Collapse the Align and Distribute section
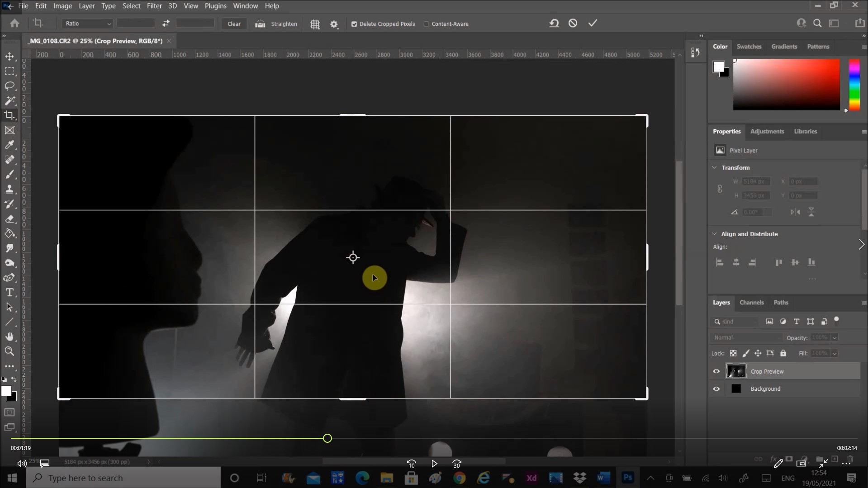868x488 pixels. (715, 233)
